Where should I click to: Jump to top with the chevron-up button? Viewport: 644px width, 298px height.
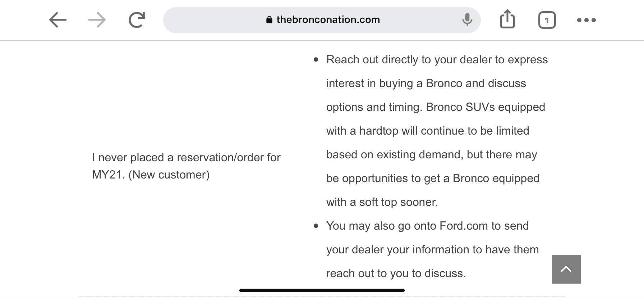click(566, 269)
